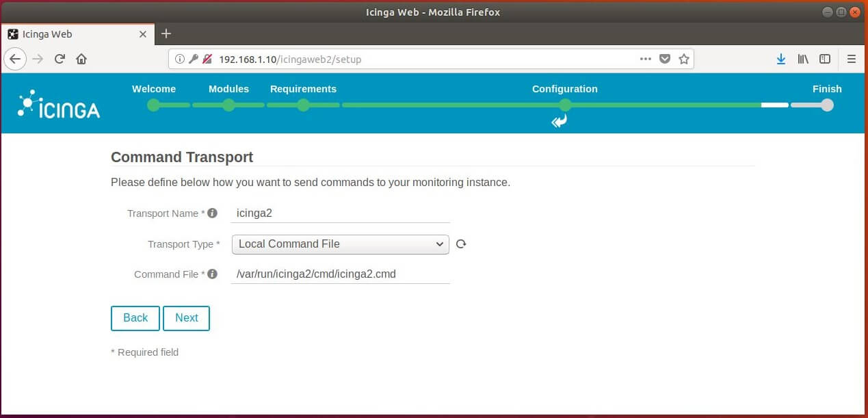Click the insecure connection padlock icon

pos(207,59)
